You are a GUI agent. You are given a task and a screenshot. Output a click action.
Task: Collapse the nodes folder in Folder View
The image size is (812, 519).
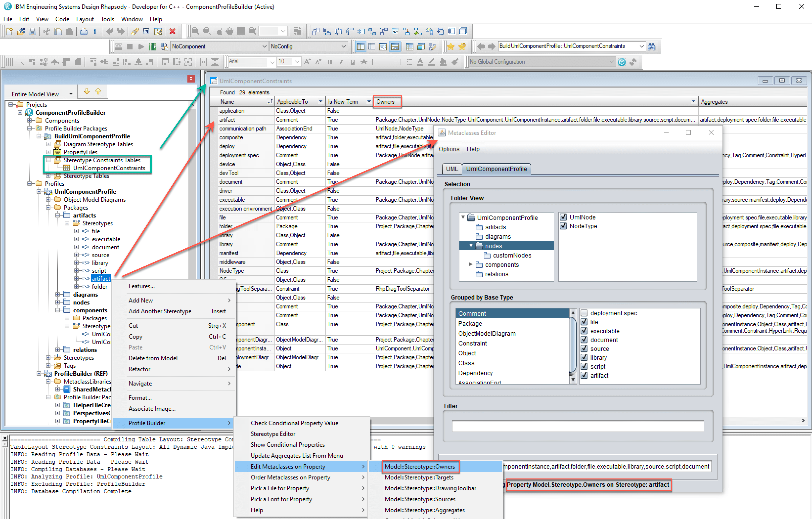click(x=471, y=246)
